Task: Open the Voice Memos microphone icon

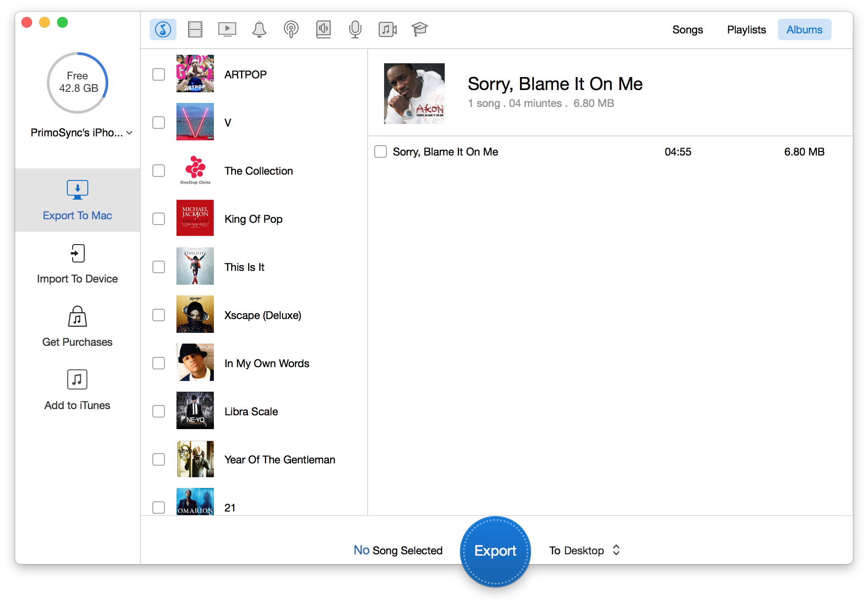Action: [355, 29]
